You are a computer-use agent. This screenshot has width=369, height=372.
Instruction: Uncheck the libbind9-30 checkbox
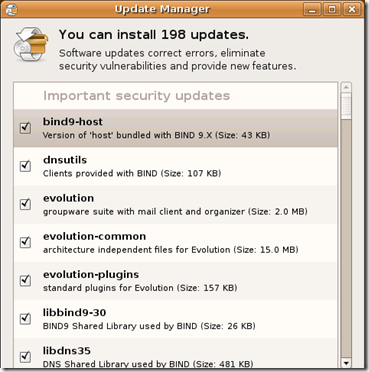(x=25, y=319)
